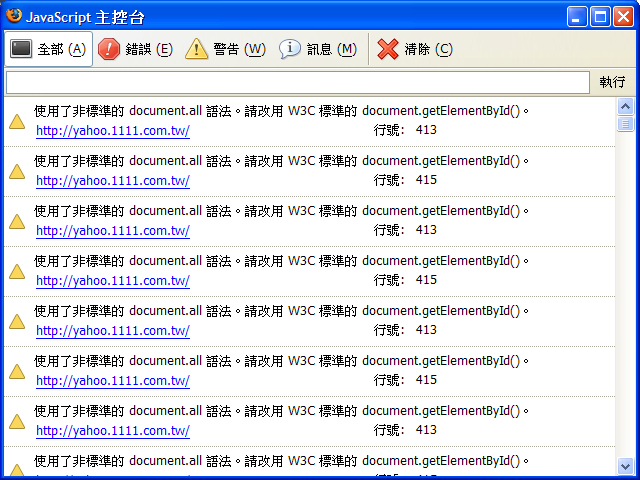Maximize the JavaScript 主控台 window
This screenshot has height=480, width=640.
click(x=600, y=17)
